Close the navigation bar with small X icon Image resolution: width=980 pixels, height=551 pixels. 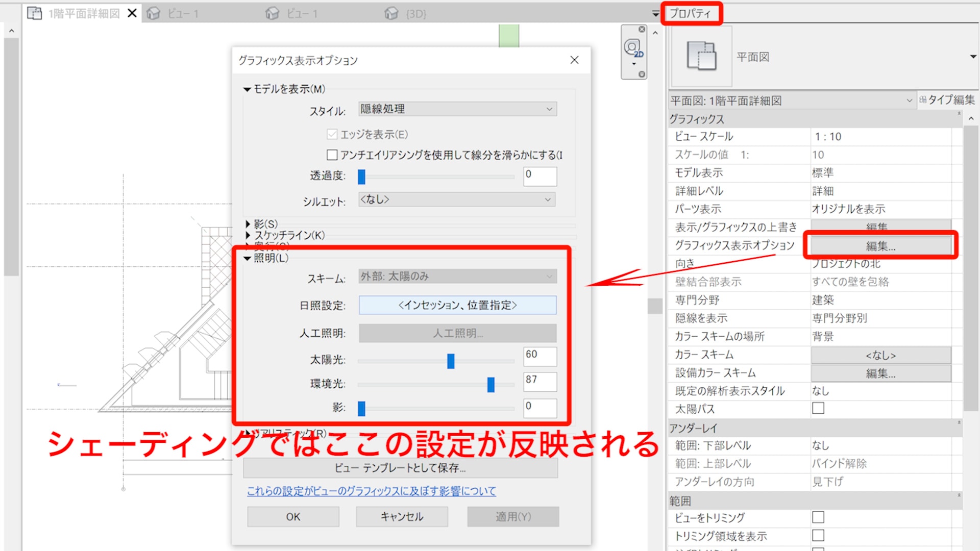[x=642, y=30]
